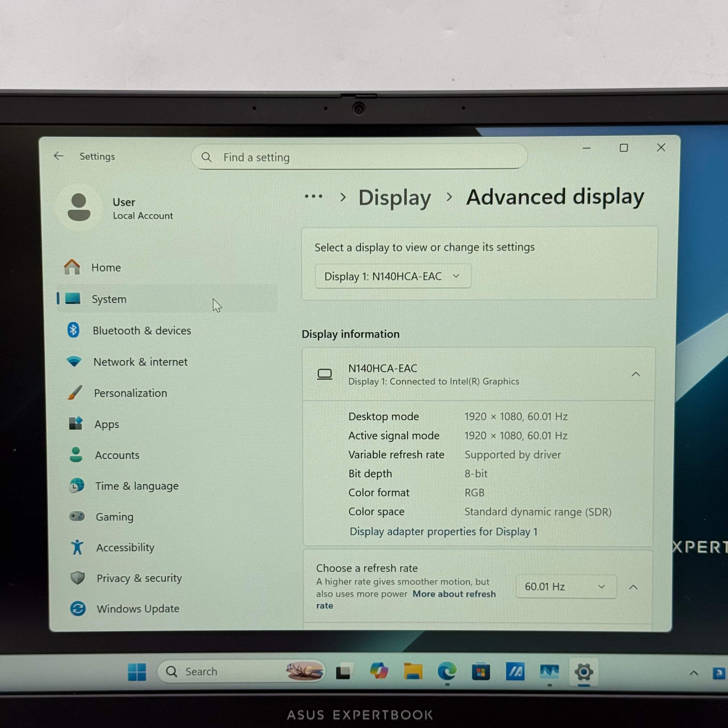Open the 60.01 Hz refresh rate dropdown
The image size is (728, 728).
(566, 586)
